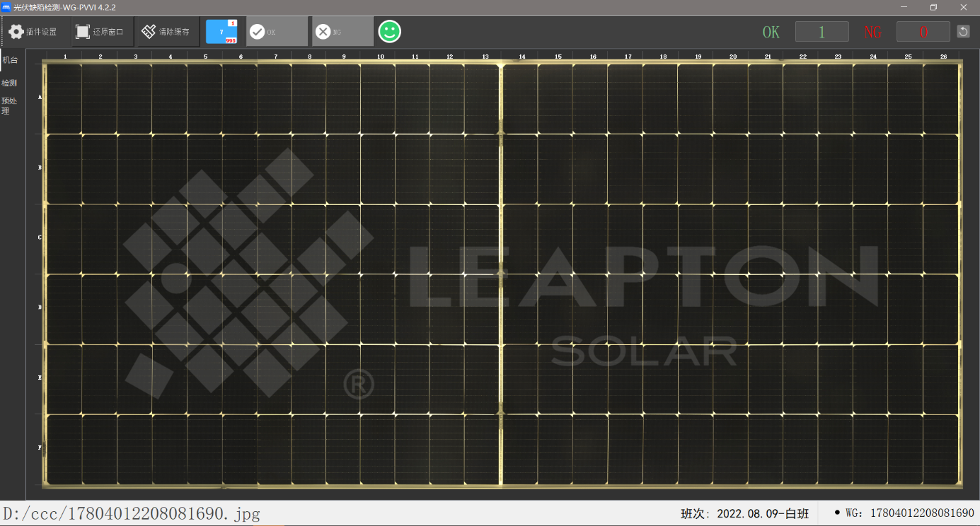
Task: Click ruler column label 2
Action: coord(100,56)
